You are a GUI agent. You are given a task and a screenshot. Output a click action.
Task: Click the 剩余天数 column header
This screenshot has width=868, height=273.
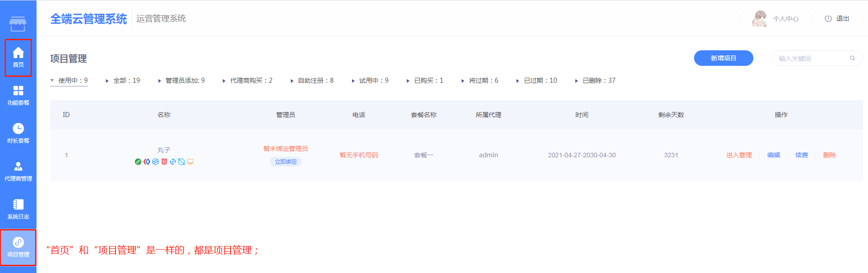pyautogui.click(x=671, y=115)
